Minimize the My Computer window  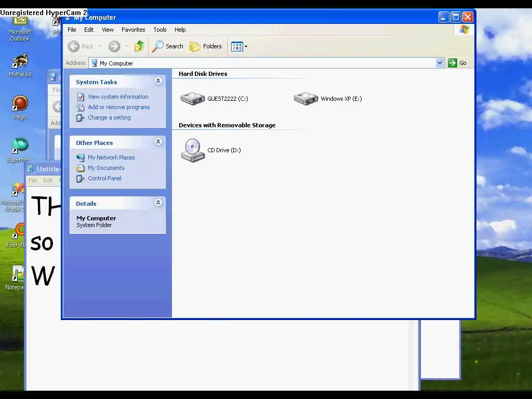[444, 17]
